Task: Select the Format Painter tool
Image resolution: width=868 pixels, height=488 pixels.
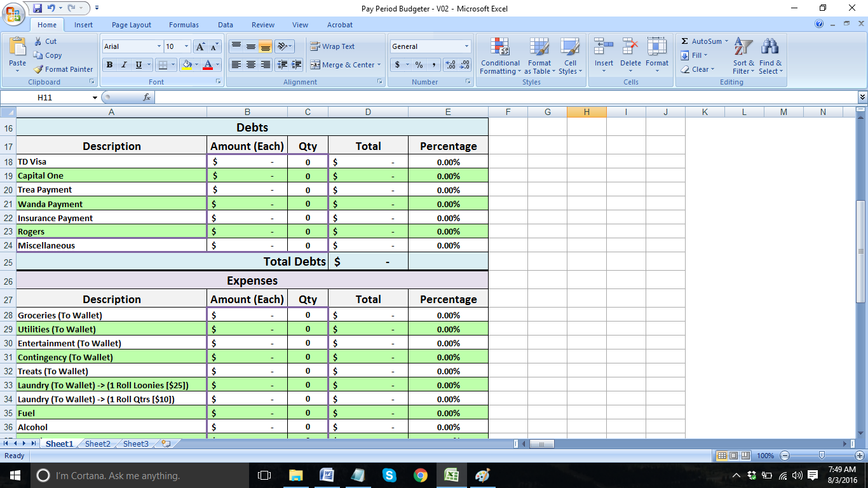Action: point(63,69)
